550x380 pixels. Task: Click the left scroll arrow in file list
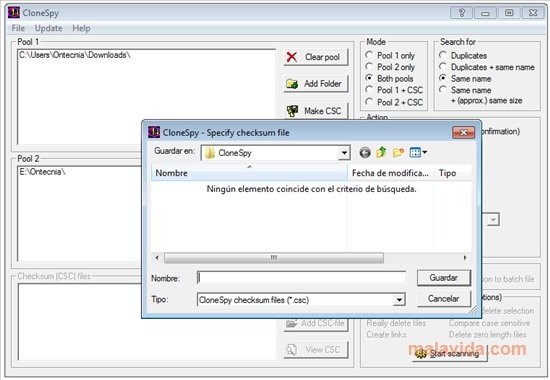pos(157,258)
